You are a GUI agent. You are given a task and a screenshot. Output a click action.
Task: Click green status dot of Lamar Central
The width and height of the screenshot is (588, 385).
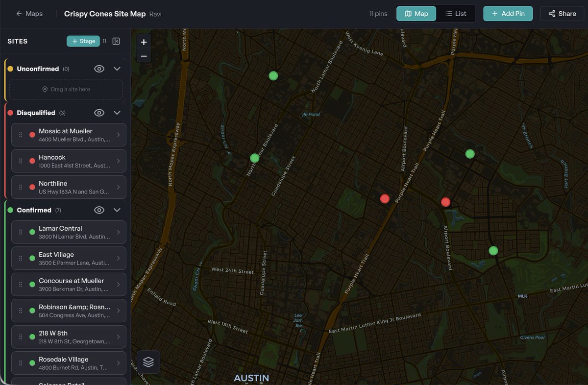(32, 232)
